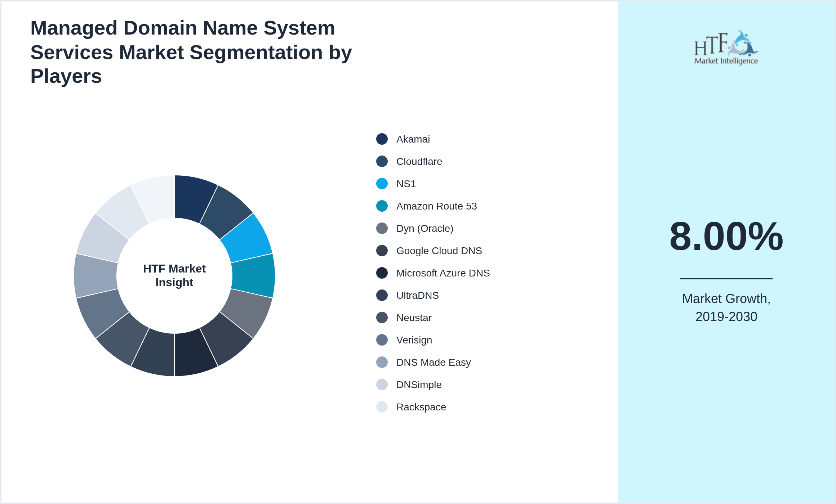Viewport: 836px width, 504px height.
Task: Click the HTF Market Insight center label
Action: [x=174, y=276]
